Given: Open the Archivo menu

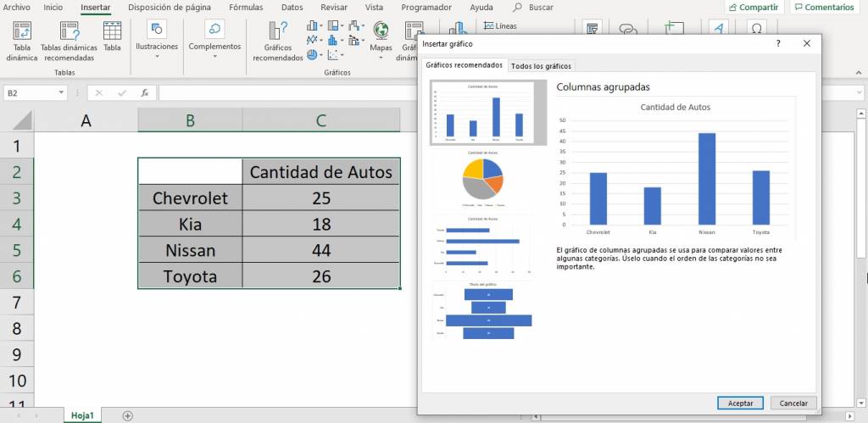Looking at the screenshot, I should tap(17, 8).
